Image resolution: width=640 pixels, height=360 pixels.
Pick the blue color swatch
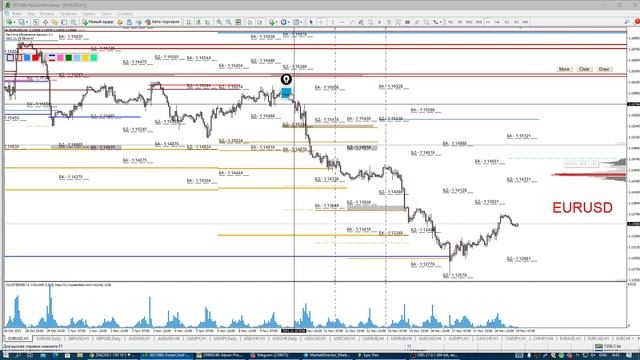27,58
